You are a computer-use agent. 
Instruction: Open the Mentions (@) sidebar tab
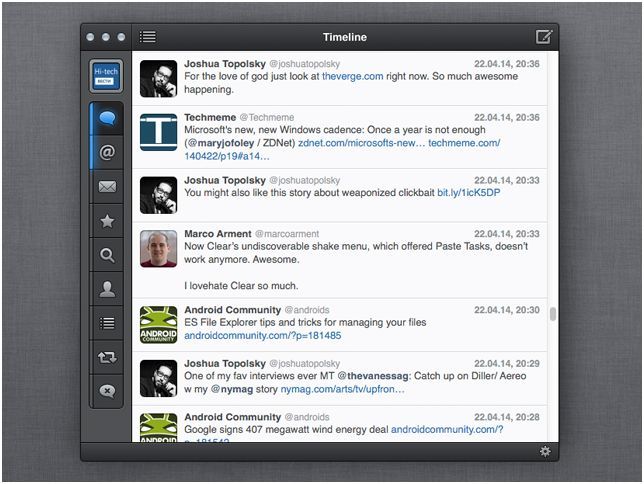pyautogui.click(x=107, y=153)
